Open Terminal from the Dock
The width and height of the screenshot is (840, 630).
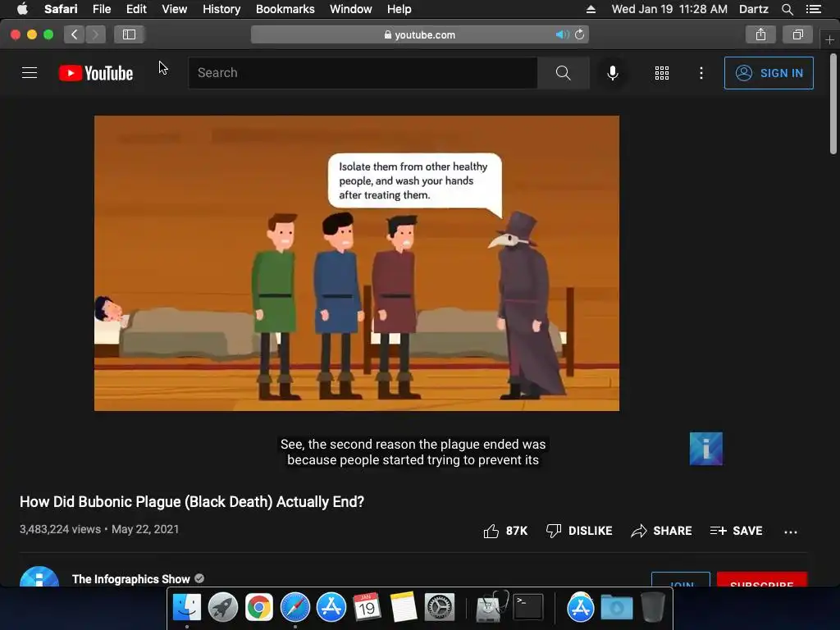(528, 607)
